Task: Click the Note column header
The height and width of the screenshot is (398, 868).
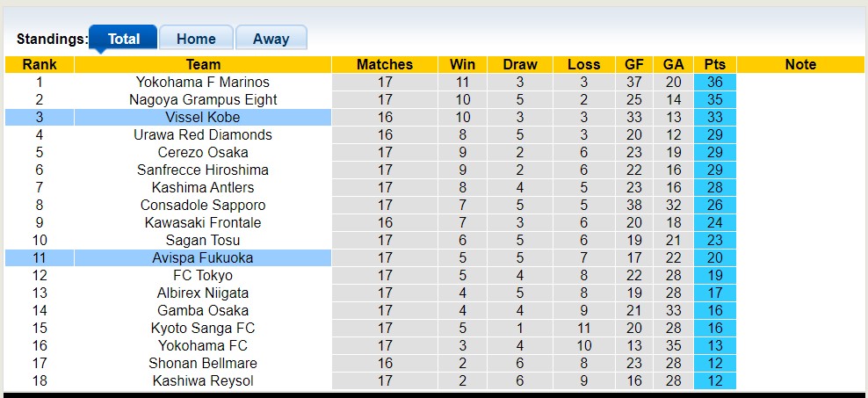Action: pyautogui.click(x=800, y=64)
